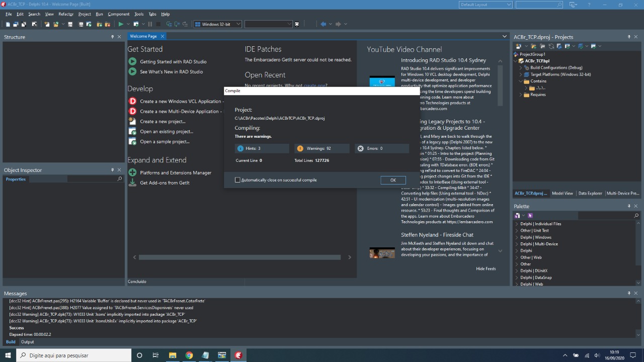Switch to the Model View tab
This screenshot has width=644, height=362.
pyautogui.click(x=562, y=193)
